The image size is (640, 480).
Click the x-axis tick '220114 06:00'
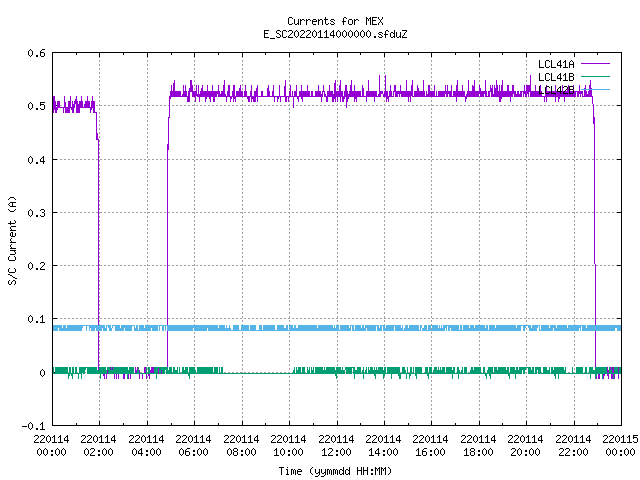tap(193, 446)
